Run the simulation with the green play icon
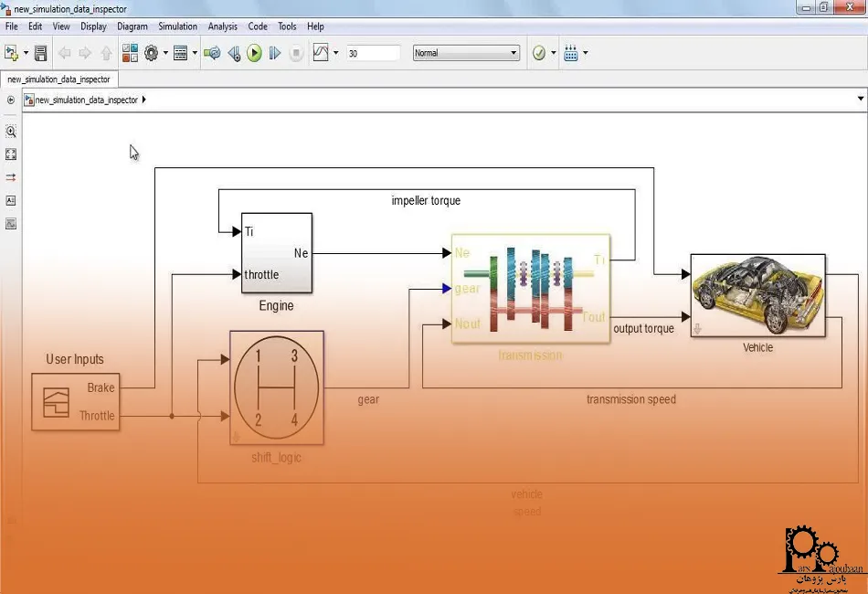868x594 pixels. [x=255, y=53]
